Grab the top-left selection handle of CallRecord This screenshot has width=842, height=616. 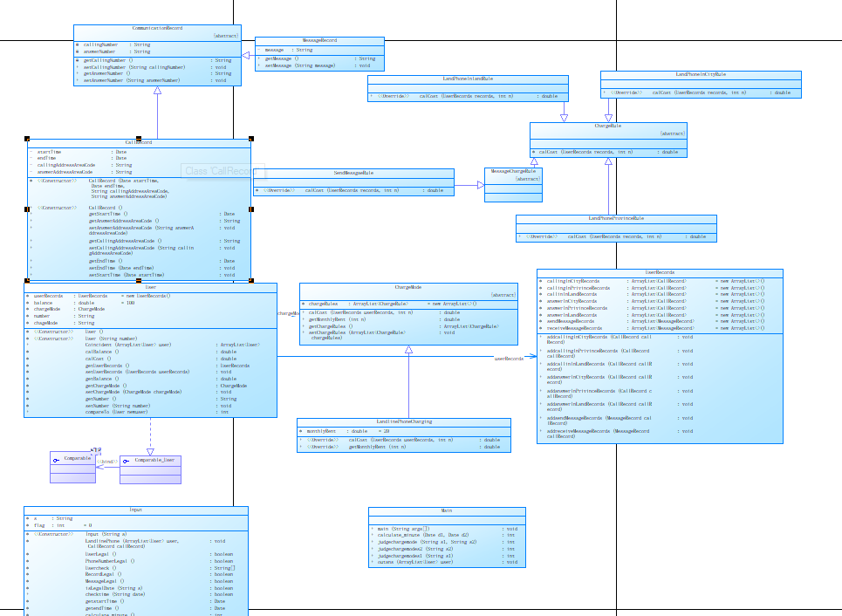(27, 139)
